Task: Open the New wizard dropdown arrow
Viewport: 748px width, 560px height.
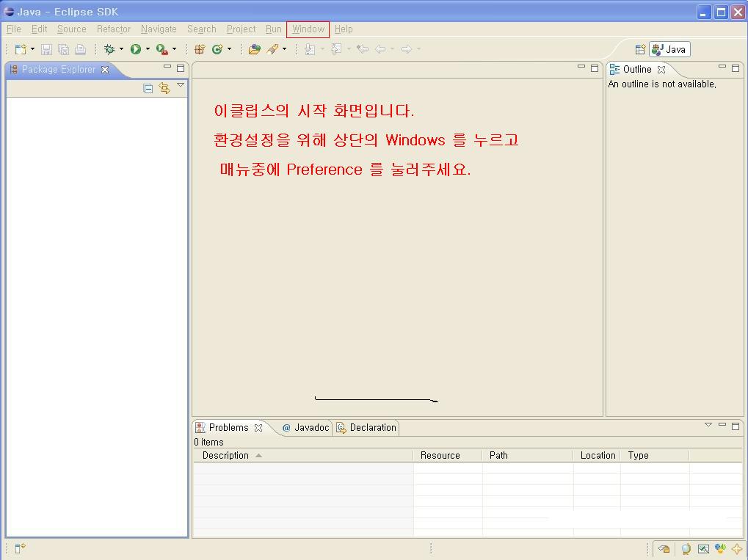Action: 32,48
